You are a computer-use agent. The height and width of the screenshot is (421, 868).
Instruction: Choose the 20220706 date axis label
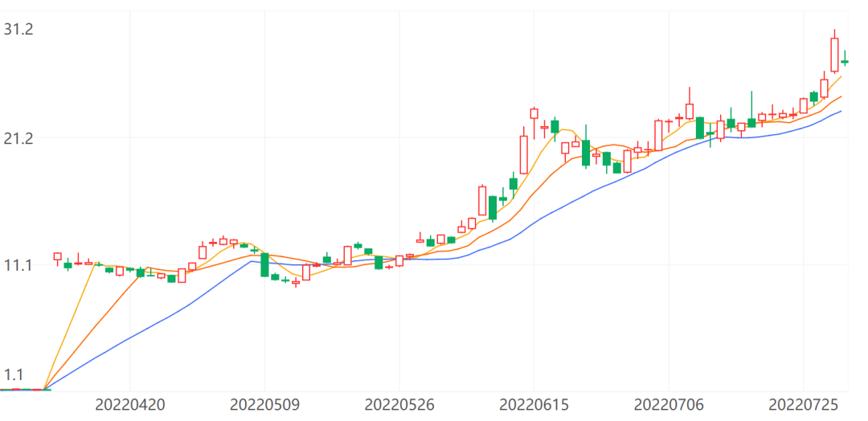click(x=669, y=404)
